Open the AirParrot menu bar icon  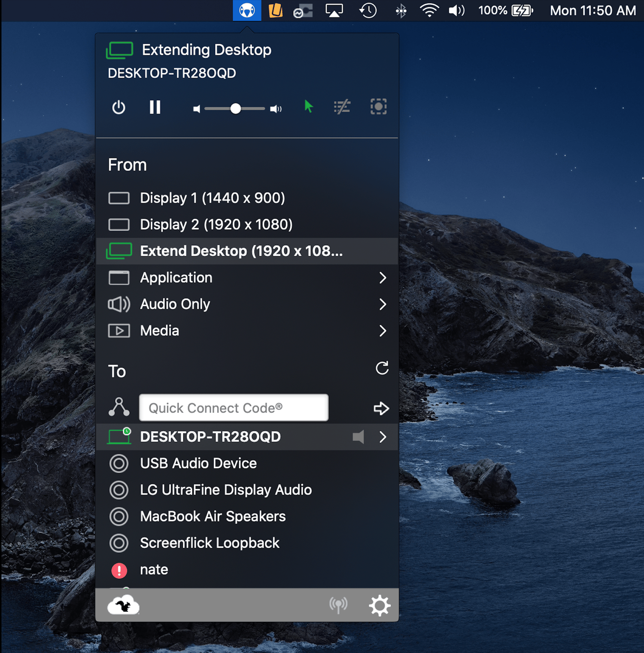tap(247, 11)
